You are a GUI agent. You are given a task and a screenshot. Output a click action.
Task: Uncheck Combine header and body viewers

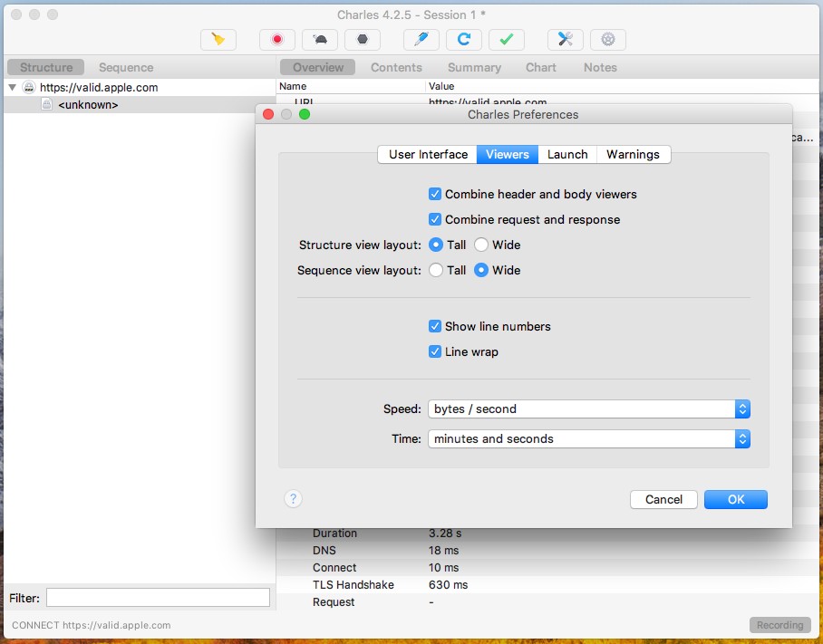coord(434,194)
